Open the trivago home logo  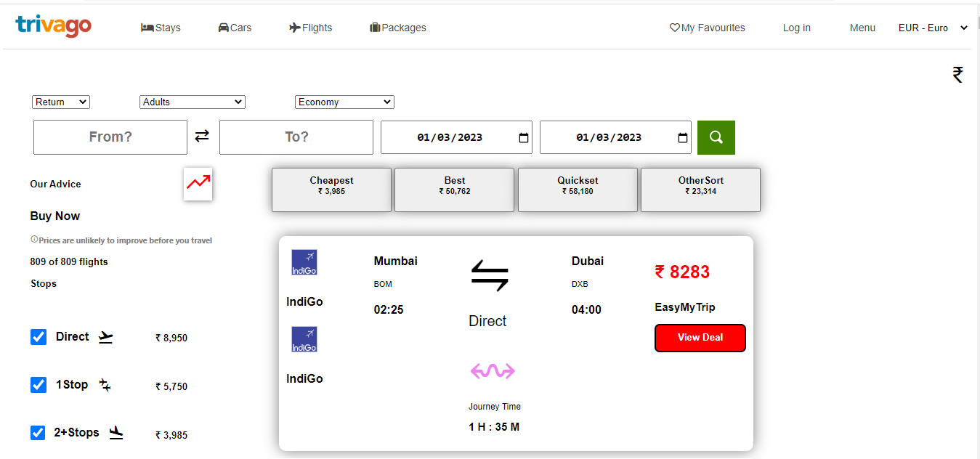point(53,26)
